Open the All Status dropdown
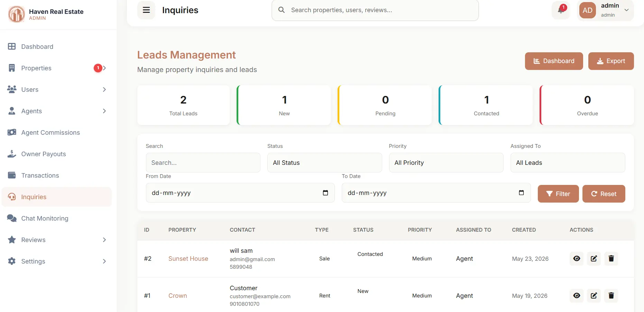 point(324,163)
